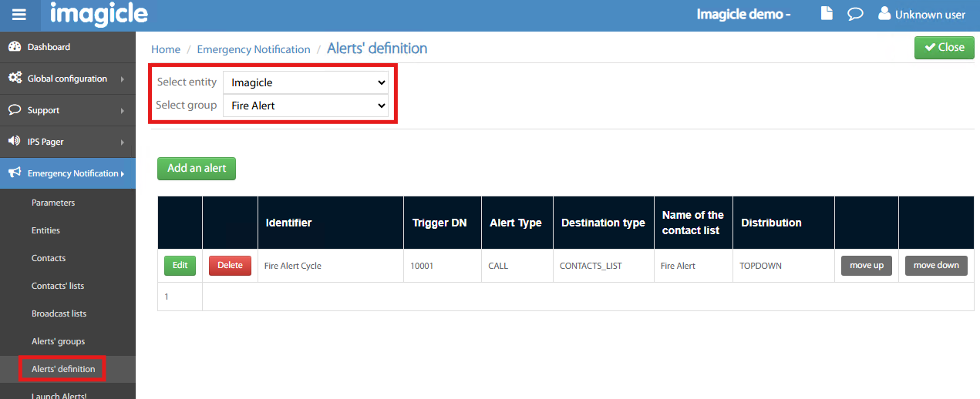Click the Unknown user profile icon

click(x=884, y=14)
